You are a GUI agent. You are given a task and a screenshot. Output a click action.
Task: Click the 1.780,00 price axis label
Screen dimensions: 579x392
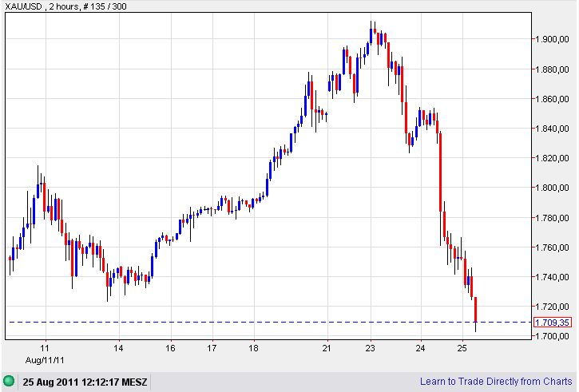point(553,218)
